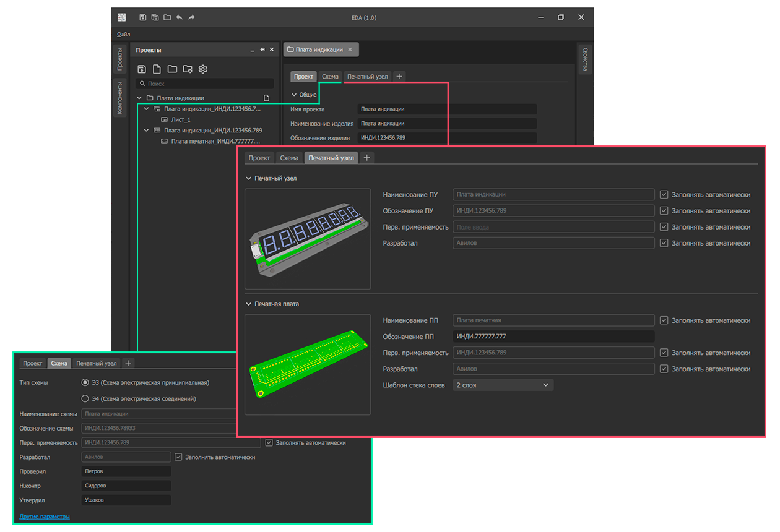Switch to Компоненты side tab
Viewport: 780px width, 532px height.
pyautogui.click(x=119, y=98)
